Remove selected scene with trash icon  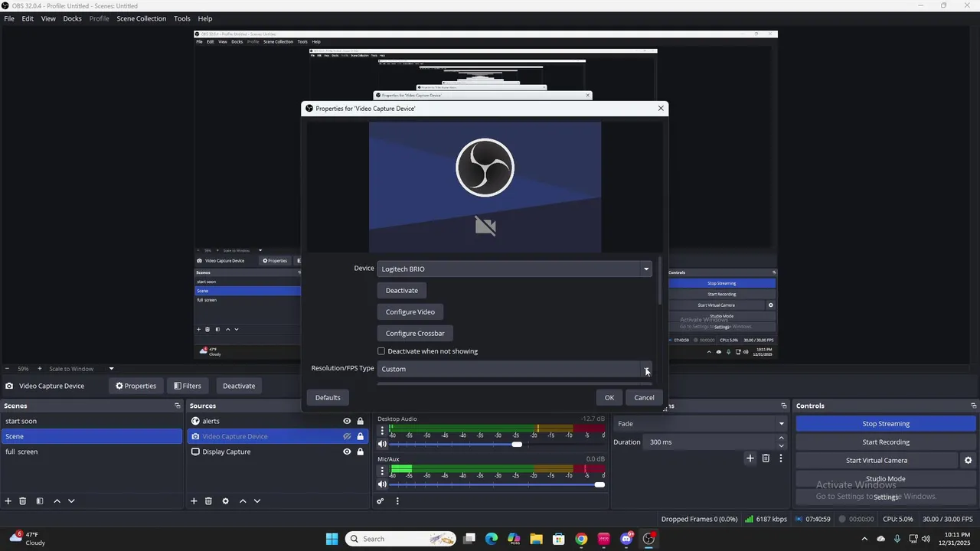(23, 501)
